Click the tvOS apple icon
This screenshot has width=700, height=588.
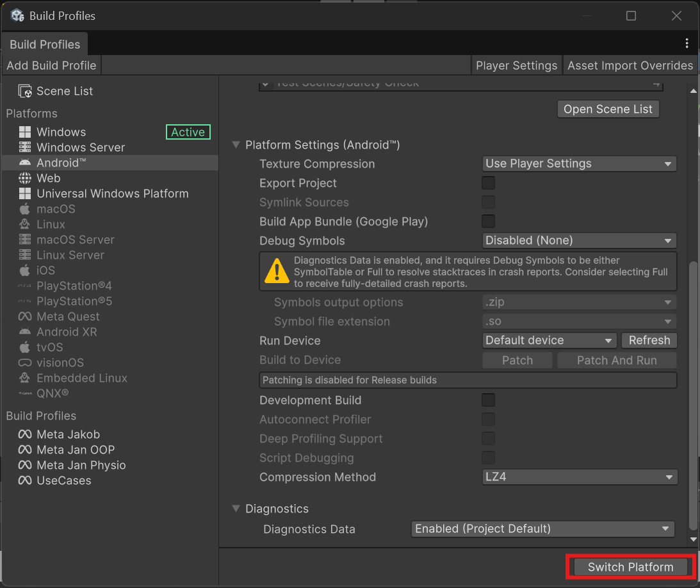[x=25, y=347]
